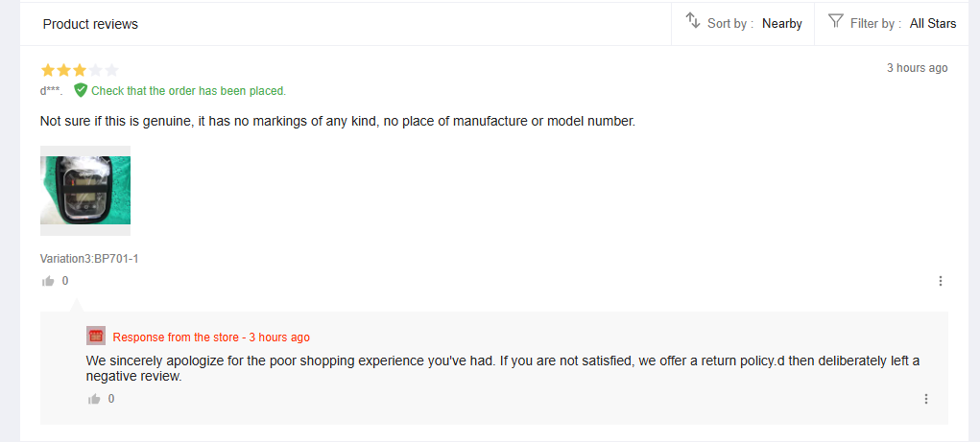Click the sort arrows icon
Viewport: 980px width, 442px height.
692,20
